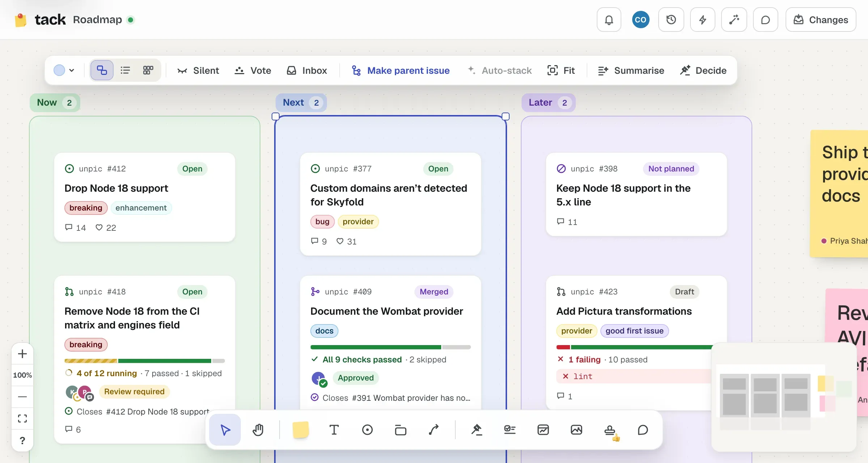Screen dimensions: 868x463
Task: Open the notifications bell
Action: point(609,20)
